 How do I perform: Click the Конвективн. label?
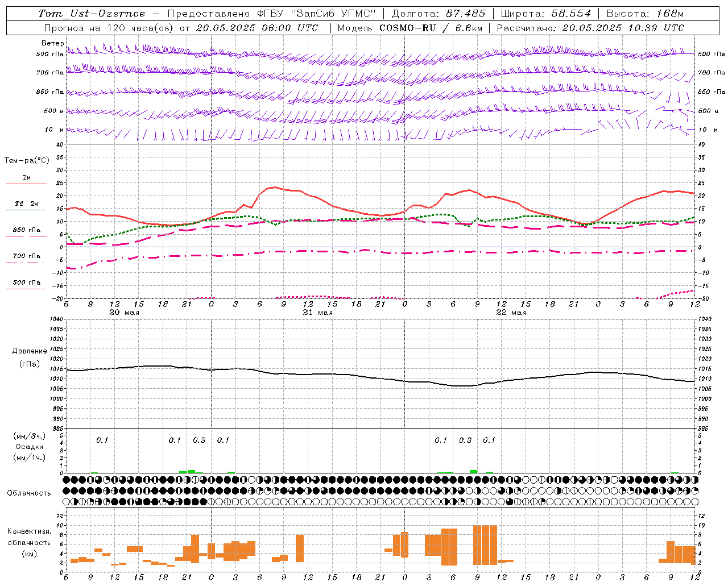[x=29, y=531]
